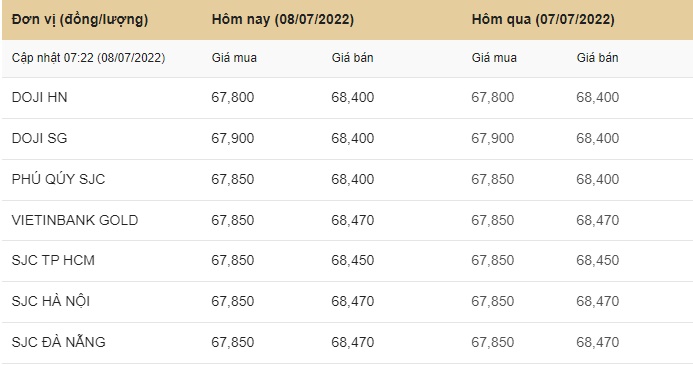Select the DOJI SG row label

click(39, 138)
